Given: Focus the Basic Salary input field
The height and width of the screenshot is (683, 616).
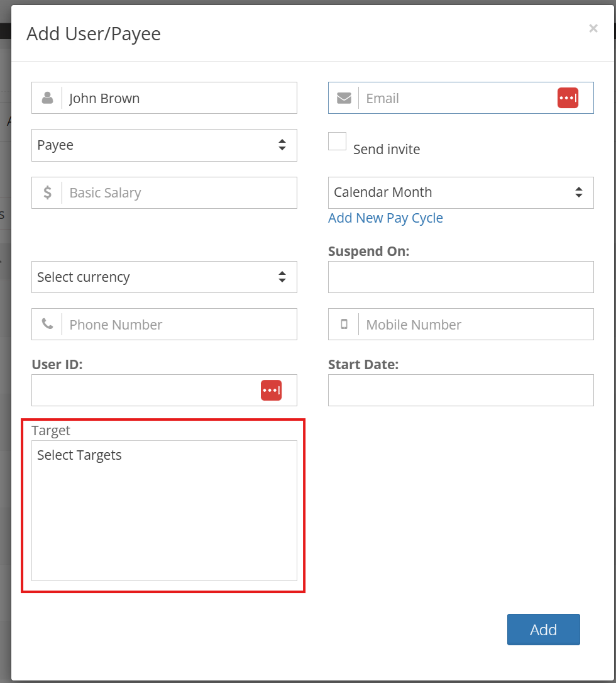Looking at the screenshot, I should pos(179,192).
